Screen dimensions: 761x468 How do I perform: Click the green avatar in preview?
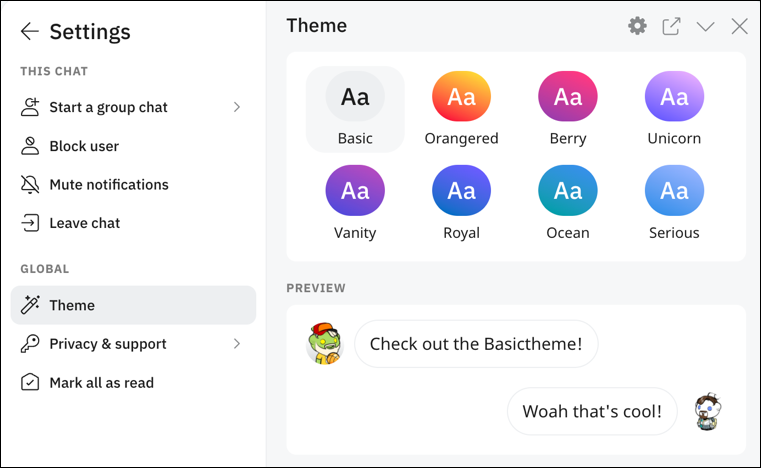325,344
